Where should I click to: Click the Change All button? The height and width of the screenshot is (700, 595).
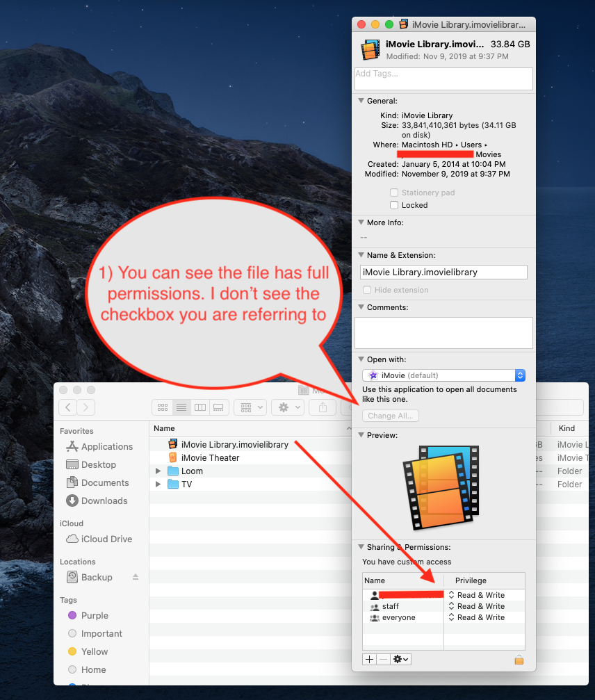(x=391, y=416)
